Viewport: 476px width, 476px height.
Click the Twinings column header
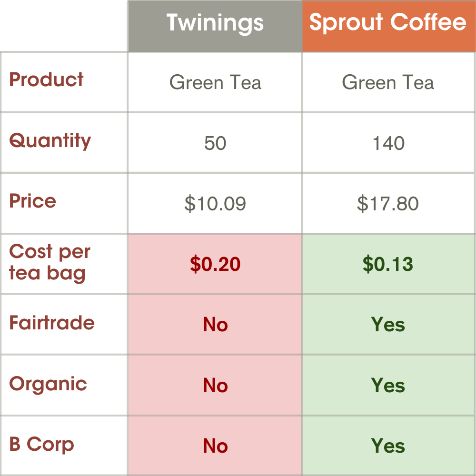[215, 23]
